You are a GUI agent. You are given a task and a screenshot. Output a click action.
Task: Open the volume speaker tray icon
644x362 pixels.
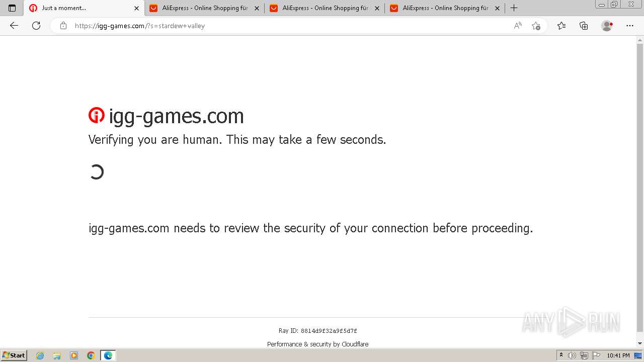573,355
